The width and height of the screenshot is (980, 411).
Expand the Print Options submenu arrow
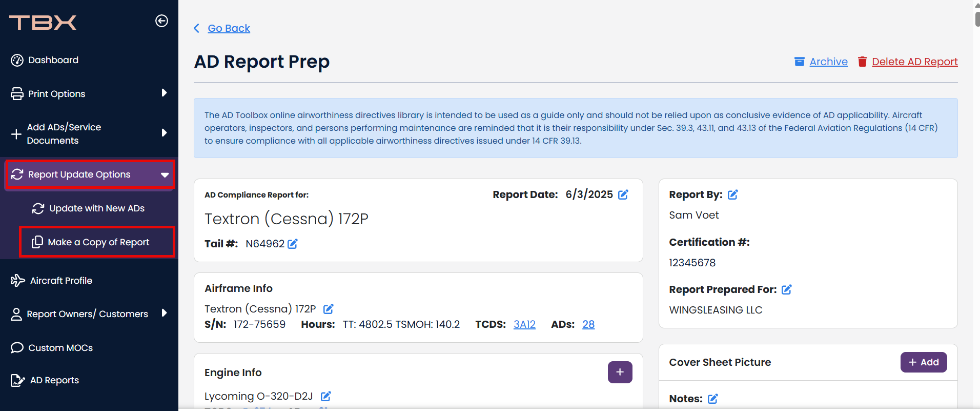point(164,93)
